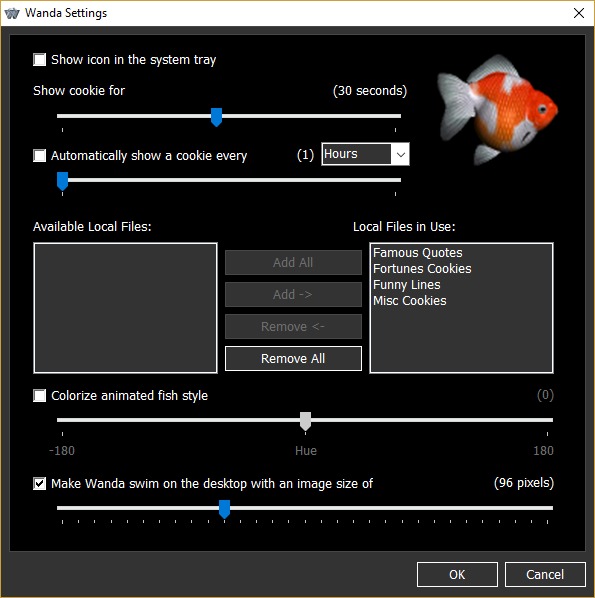Enable Show icon in the system tray
The image size is (595, 598).
(40, 60)
